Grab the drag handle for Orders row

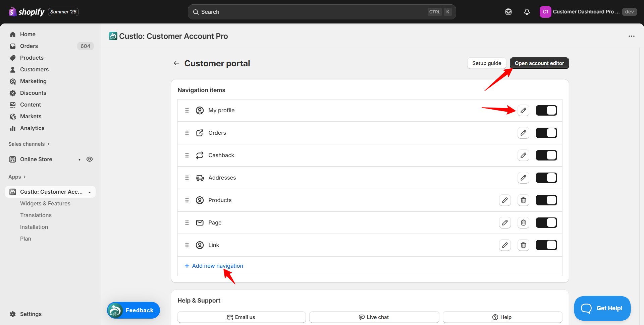tap(187, 133)
